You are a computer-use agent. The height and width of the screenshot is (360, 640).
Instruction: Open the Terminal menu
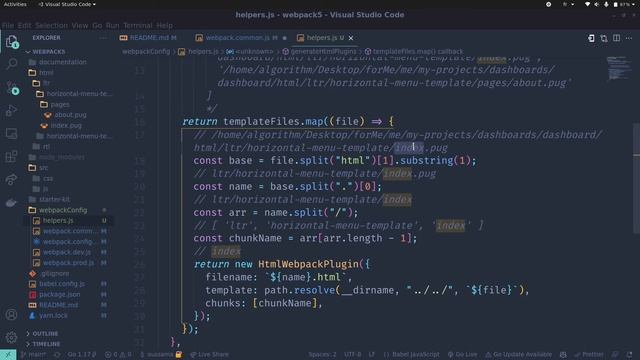click(x=138, y=25)
